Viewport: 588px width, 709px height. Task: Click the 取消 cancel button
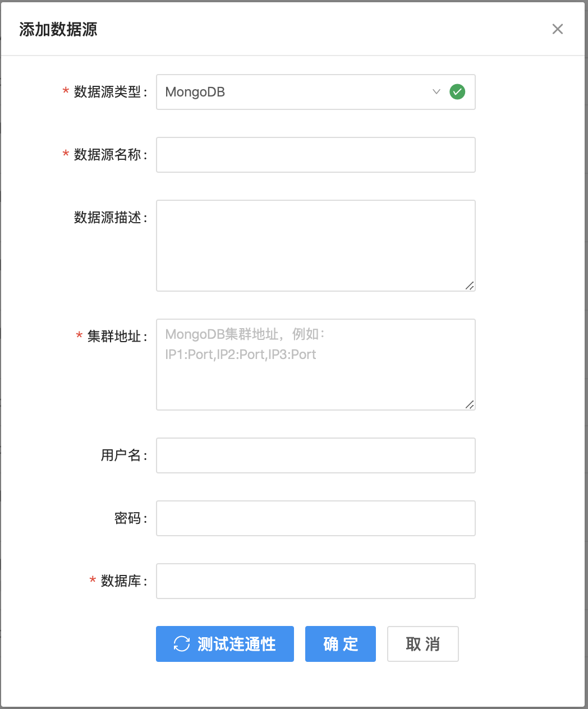point(422,644)
